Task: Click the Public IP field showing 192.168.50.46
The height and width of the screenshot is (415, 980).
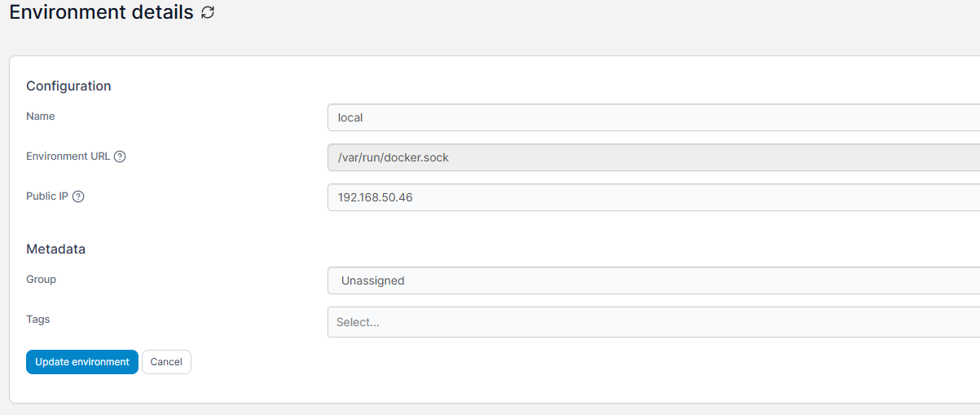Action: (653, 197)
